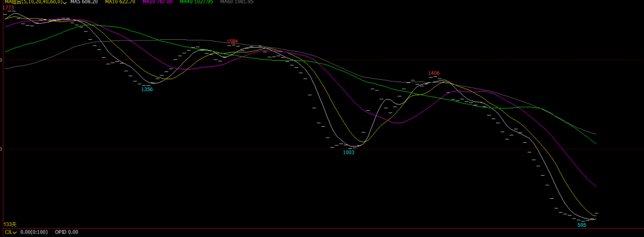Select the MA40 1027.95 green legend

[x=196, y=2]
